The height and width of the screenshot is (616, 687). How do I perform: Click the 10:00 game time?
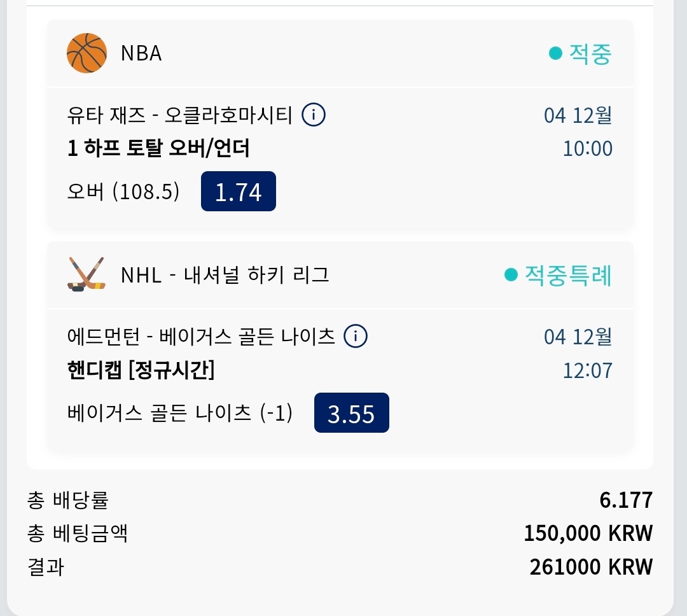pos(587,149)
